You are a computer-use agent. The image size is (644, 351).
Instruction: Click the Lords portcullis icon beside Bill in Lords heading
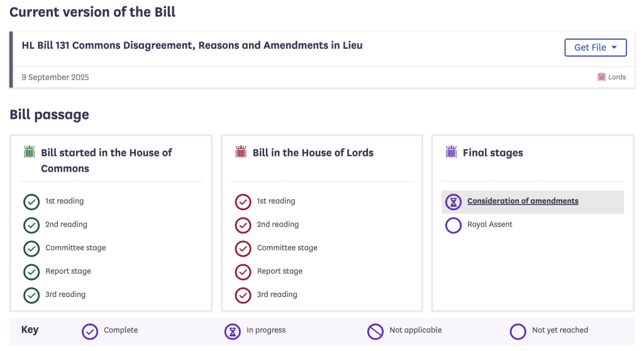(x=241, y=152)
